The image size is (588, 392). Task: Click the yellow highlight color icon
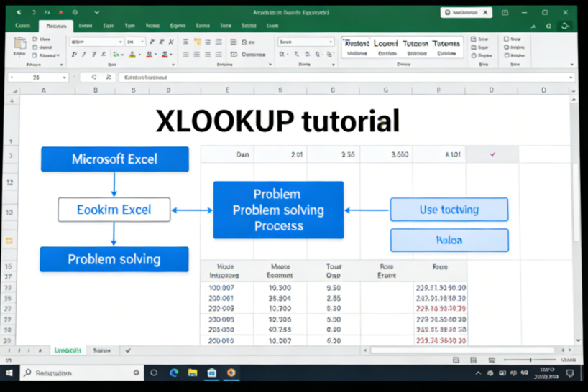(x=132, y=55)
